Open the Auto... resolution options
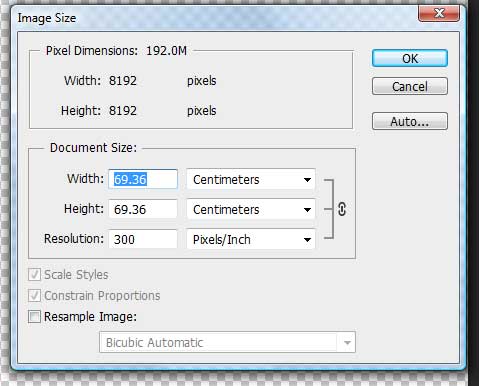Image resolution: width=479 pixels, height=386 pixels. (410, 121)
